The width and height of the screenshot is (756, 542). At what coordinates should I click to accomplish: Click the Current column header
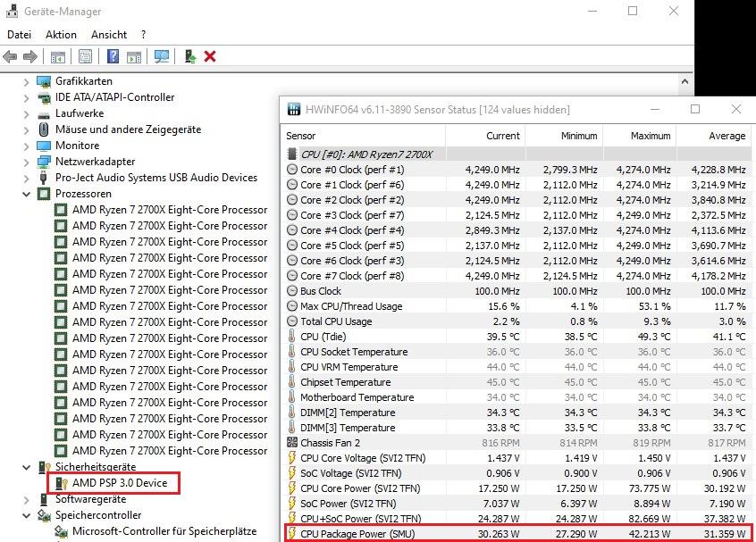click(485, 136)
